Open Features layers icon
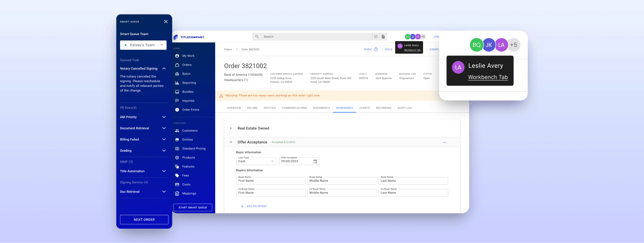 (x=177, y=166)
